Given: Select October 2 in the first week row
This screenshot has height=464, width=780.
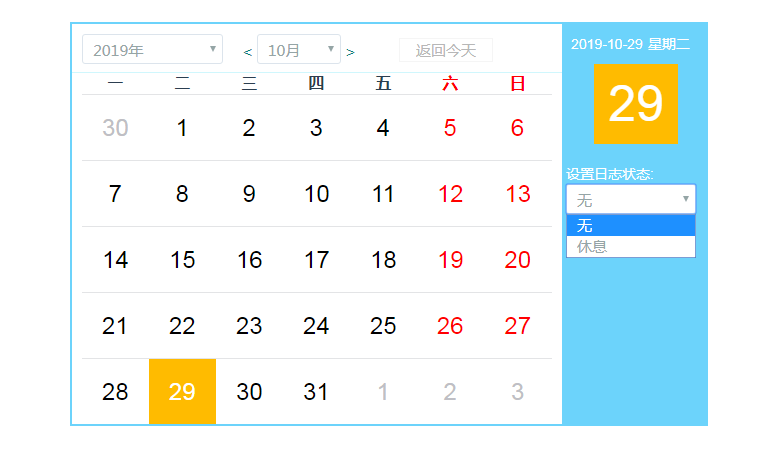Looking at the screenshot, I should [x=249, y=128].
